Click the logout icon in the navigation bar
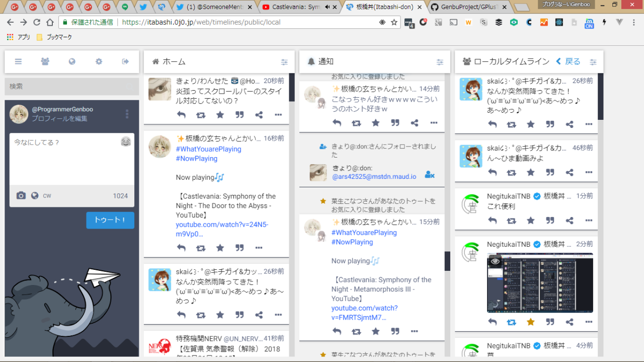This screenshot has width=644, height=362. pos(125,61)
